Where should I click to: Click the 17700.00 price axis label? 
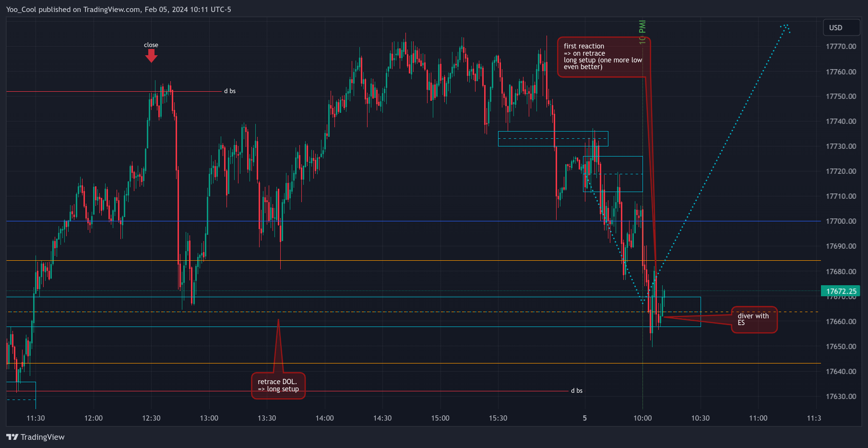(x=841, y=221)
